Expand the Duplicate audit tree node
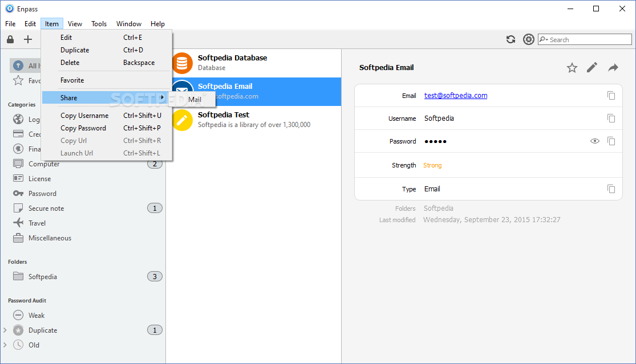Screen dimensions: 636x364 [5, 330]
